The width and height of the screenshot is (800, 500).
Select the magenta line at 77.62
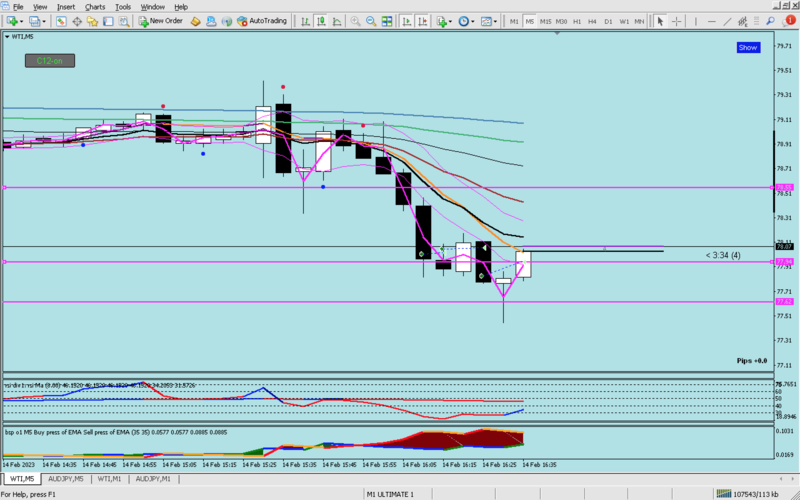pyautogui.click(x=389, y=302)
